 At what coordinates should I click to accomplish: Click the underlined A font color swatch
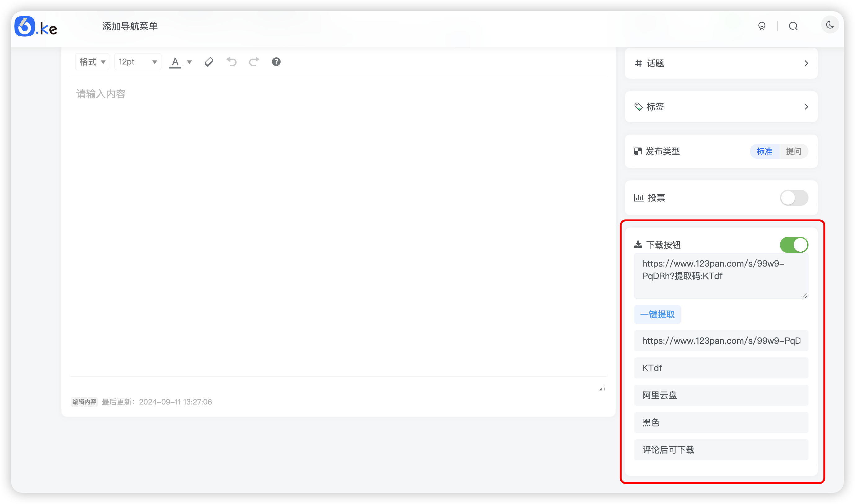tap(175, 61)
